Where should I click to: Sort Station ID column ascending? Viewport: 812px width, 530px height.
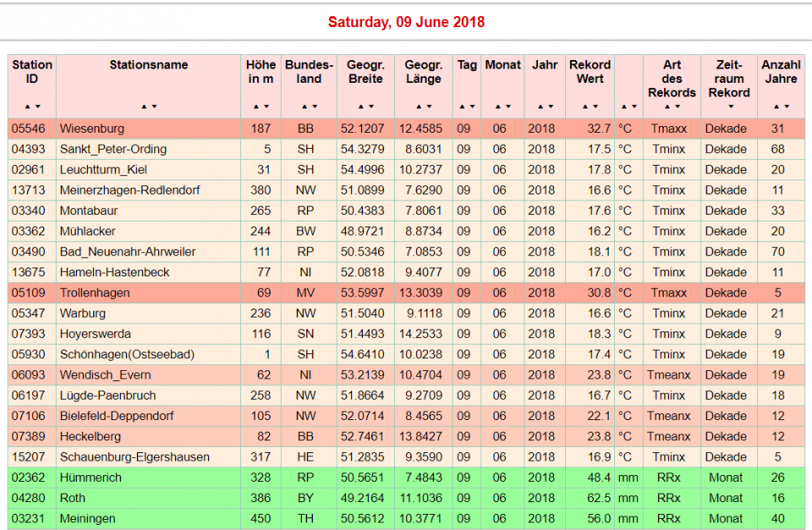pyautogui.click(x=27, y=107)
